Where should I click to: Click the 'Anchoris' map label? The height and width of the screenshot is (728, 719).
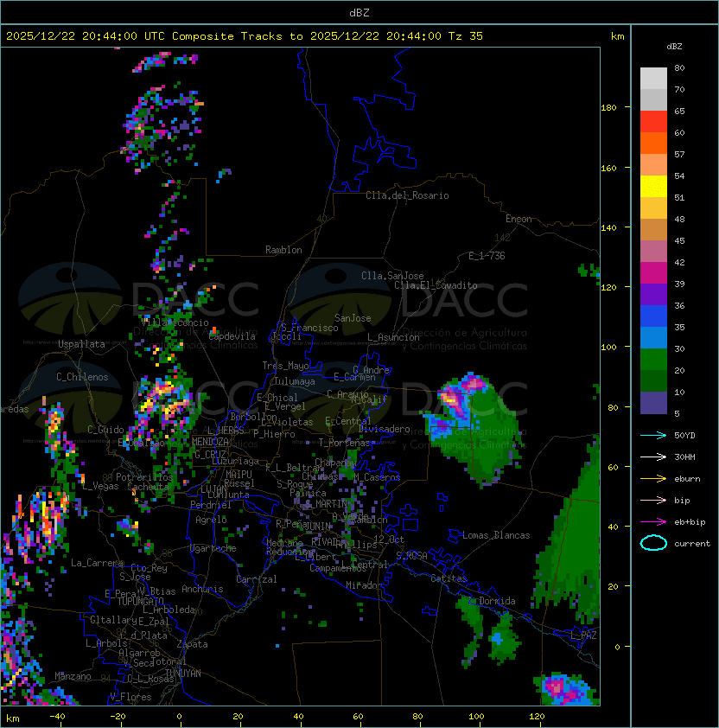pyautogui.click(x=202, y=589)
